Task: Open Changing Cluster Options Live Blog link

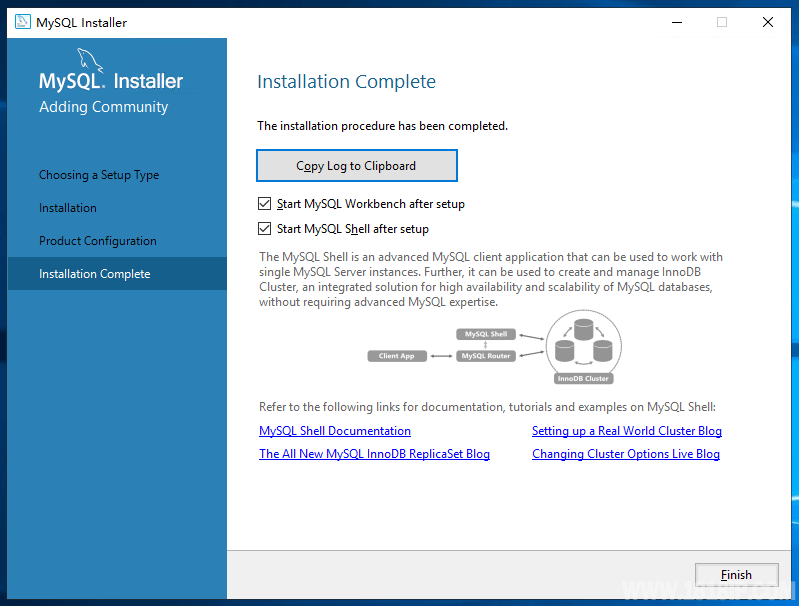Action: point(626,454)
